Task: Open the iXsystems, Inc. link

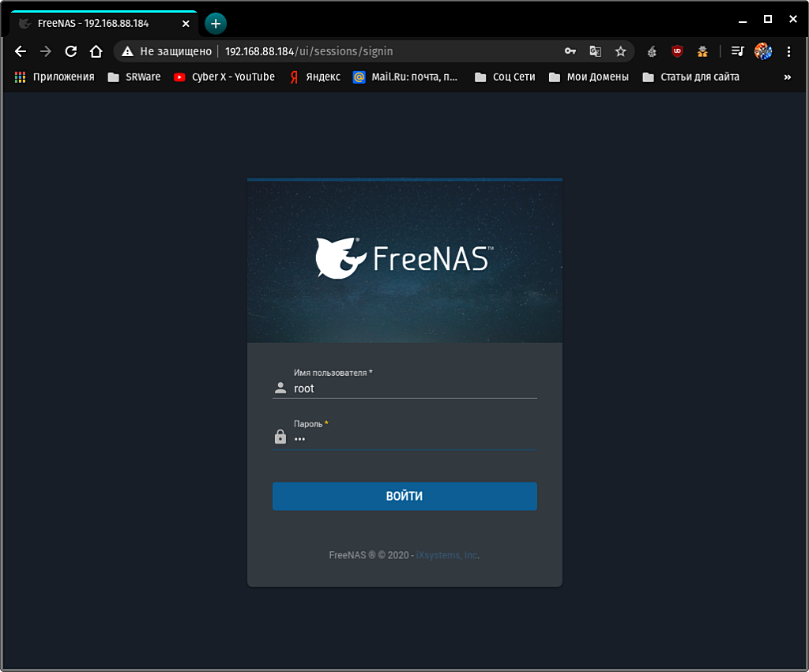Action: coord(447,555)
